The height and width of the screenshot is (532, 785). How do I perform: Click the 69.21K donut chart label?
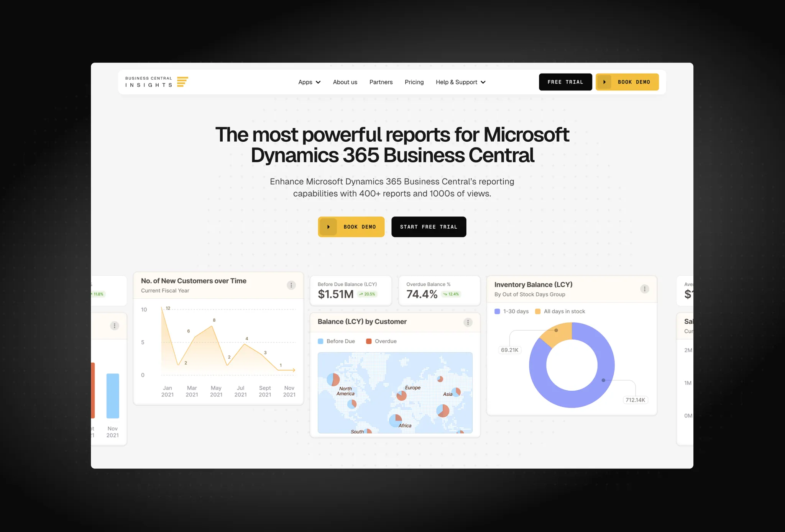509,350
